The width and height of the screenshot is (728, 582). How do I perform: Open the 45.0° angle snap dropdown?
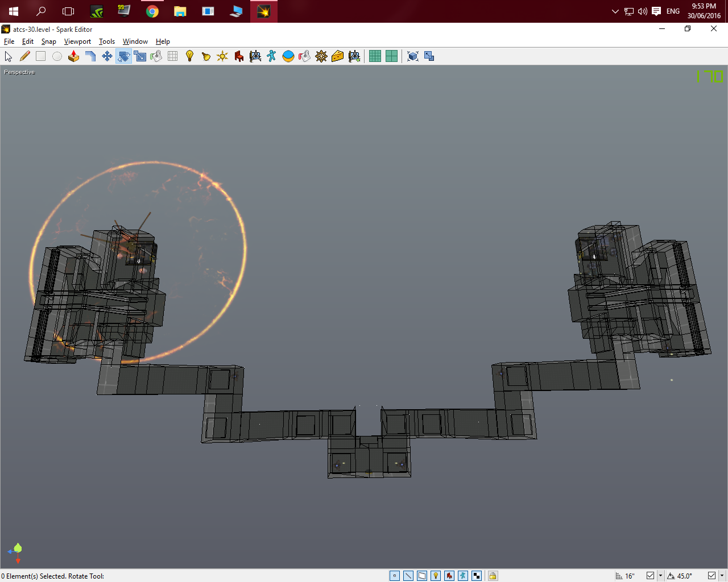[x=722, y=576]
